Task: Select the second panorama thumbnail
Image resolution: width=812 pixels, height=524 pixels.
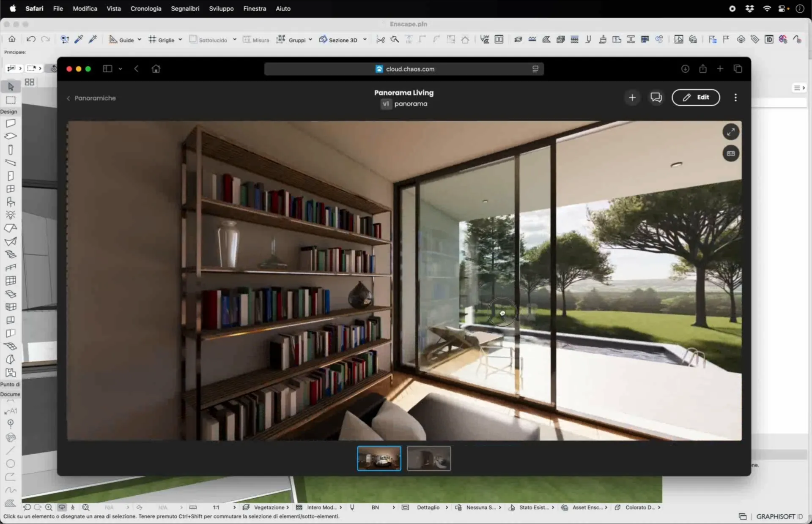Action: click(x=428, y=458)
